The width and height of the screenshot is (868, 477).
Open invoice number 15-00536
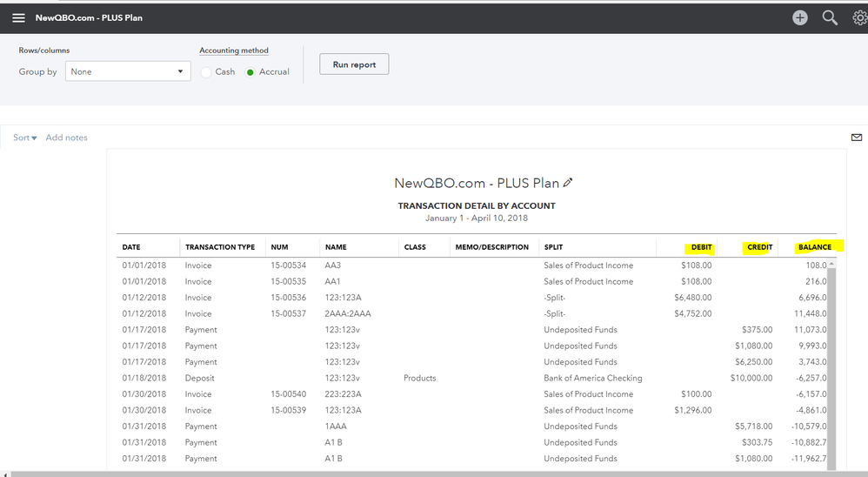289,298
